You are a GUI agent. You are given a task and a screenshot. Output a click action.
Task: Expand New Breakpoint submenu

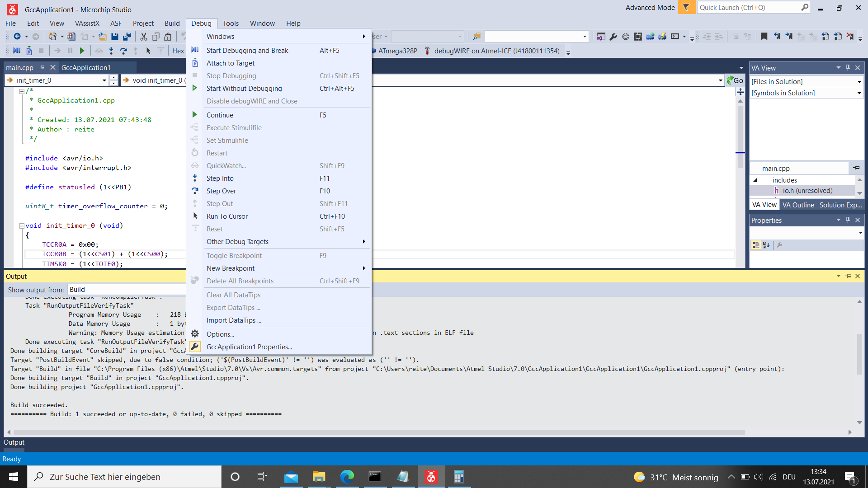[x=286, y=268]
